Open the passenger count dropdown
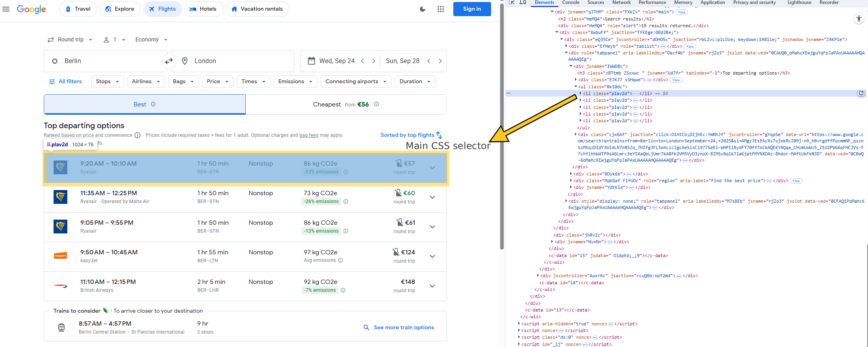This screenshot has height=347, width=868. 114,39
